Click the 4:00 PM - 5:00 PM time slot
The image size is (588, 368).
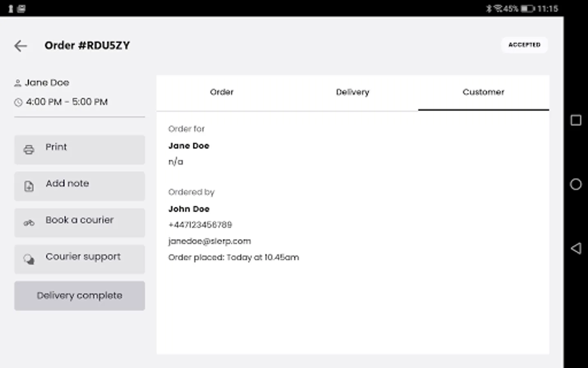point(67,102)
